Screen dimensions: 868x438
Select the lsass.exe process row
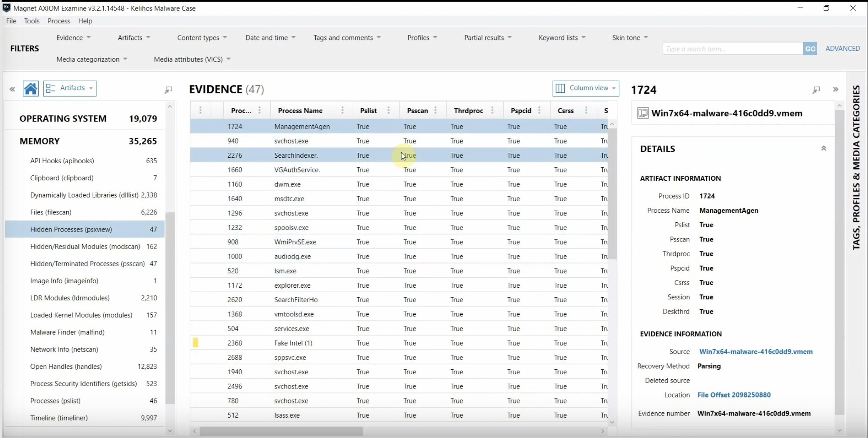tap(399, 415)
